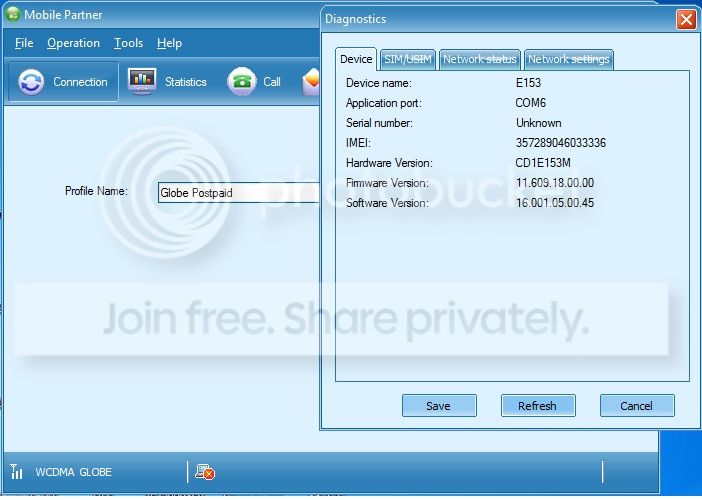The image size is (702, 500).
Task: Click the application port value COM6
Action: click(x=531, y=103)
